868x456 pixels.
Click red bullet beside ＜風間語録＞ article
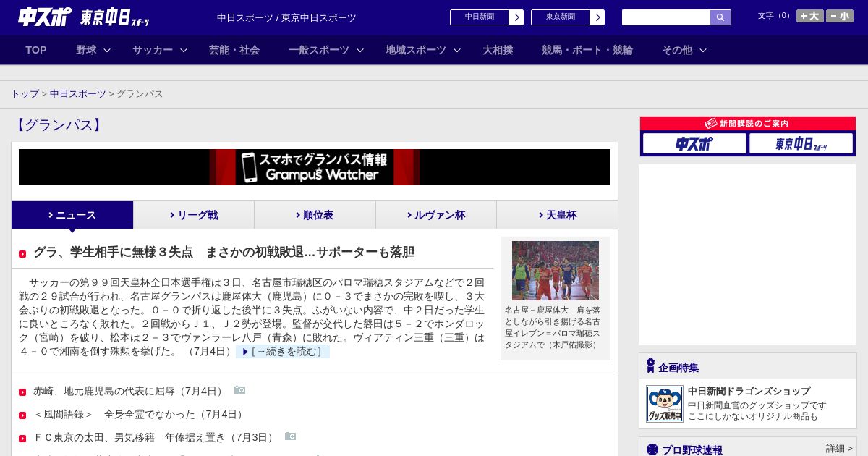point(22,415)
